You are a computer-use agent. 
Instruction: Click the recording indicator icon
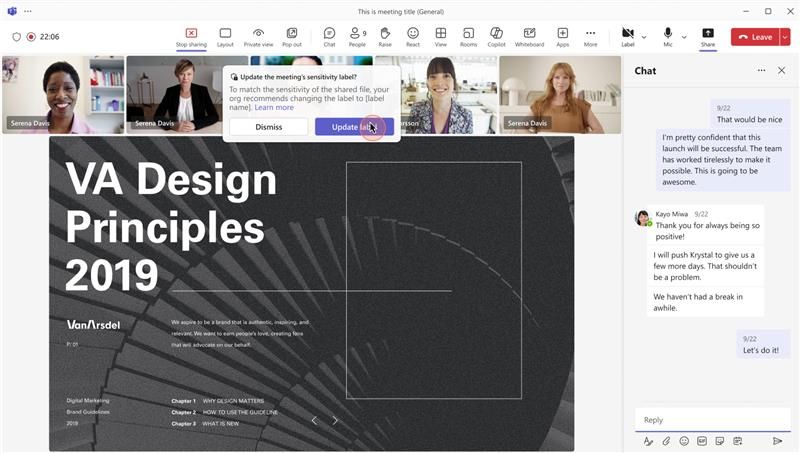[x=31, y=37]
